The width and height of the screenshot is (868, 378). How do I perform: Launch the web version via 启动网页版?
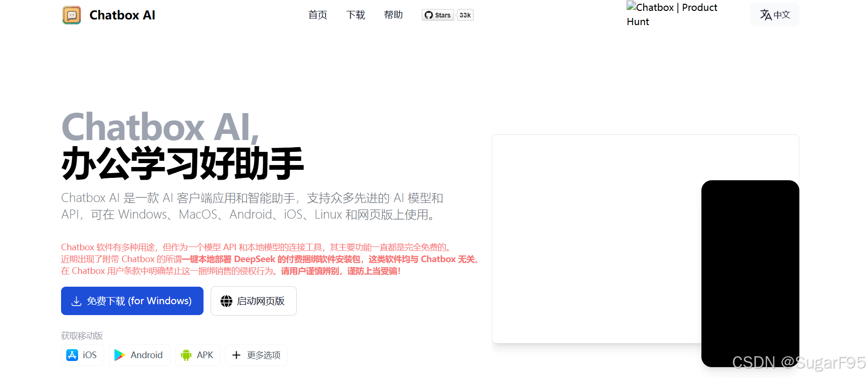[254, 301]
